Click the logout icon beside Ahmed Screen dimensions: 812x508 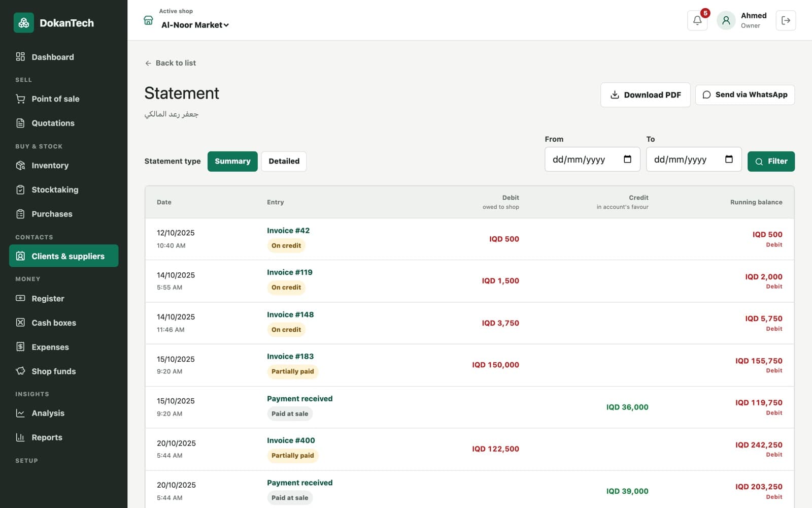[786, 20]
